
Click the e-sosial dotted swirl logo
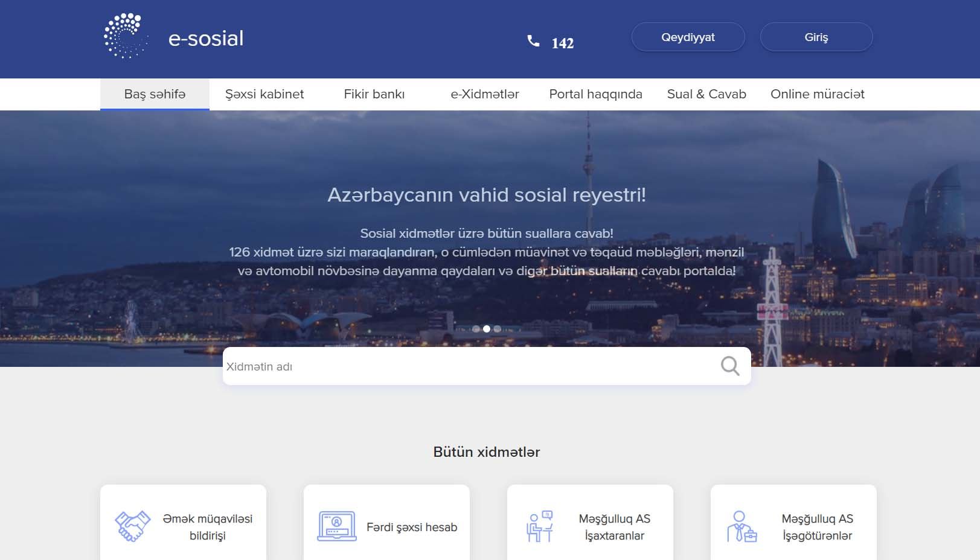click(126, 37)
